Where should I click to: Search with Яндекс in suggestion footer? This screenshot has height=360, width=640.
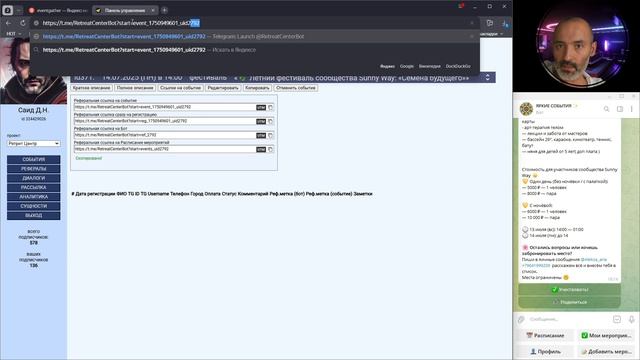[x=387, y=66]
